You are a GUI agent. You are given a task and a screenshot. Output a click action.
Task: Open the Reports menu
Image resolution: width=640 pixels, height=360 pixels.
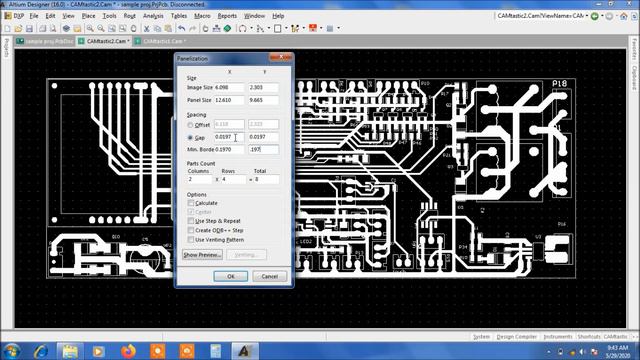(227, 16)
